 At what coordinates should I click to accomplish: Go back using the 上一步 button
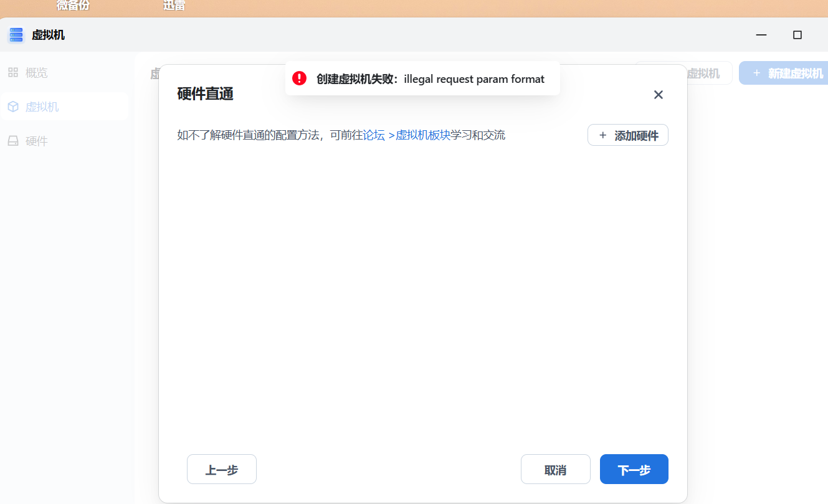[221, 469]
